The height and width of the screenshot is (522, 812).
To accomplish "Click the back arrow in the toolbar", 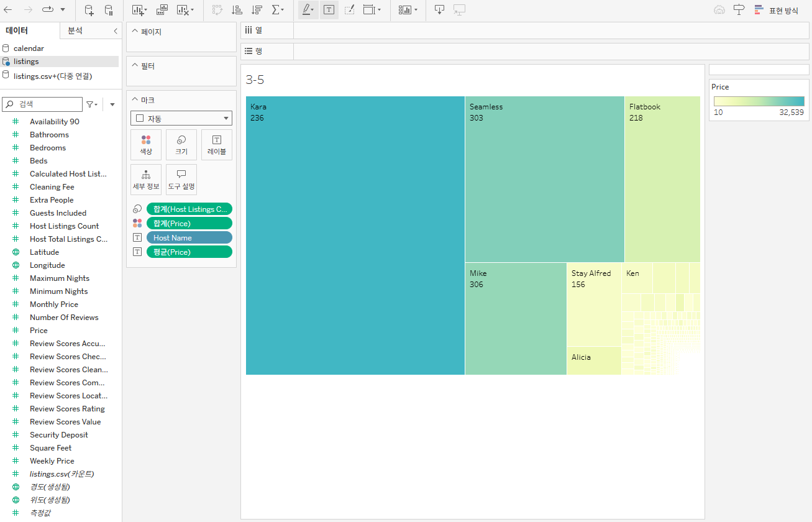I will (8, 10).
